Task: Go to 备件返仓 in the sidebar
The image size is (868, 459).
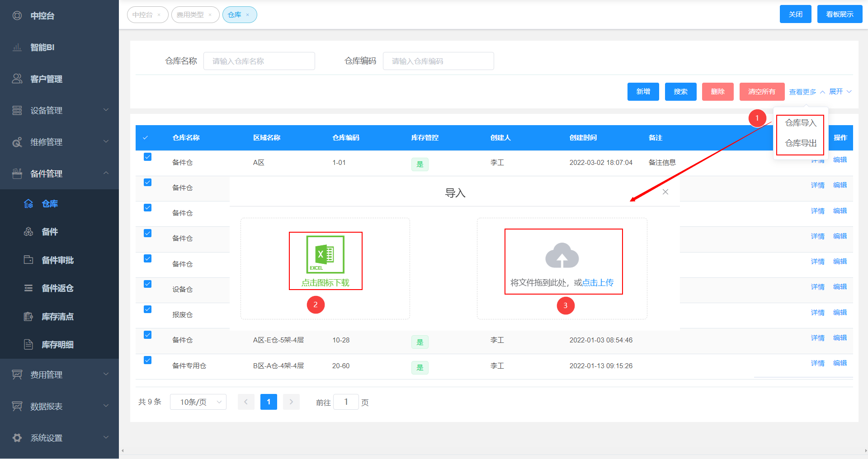Action: pyautogui.click(x=57, y=288)
